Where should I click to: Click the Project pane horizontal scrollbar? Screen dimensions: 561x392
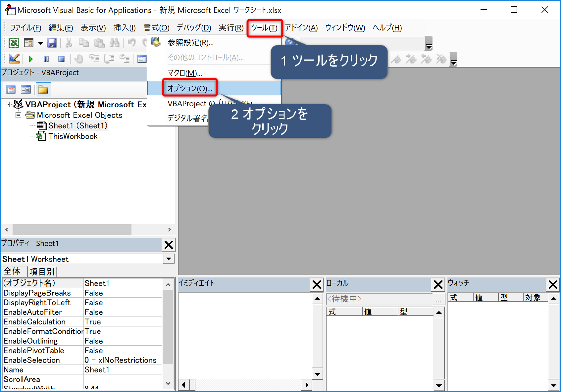coord(72,229)
